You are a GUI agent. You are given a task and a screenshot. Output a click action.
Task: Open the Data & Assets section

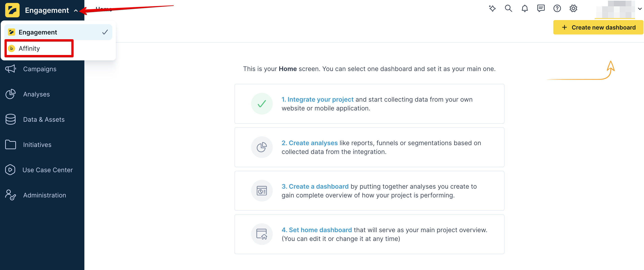pyautogui.click(x=44, y=119)
